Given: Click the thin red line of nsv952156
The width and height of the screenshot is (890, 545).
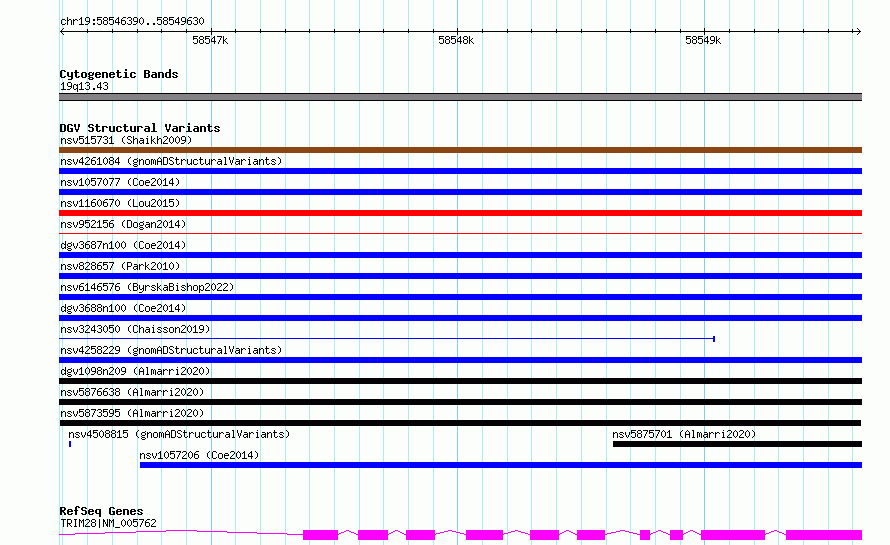Looking at the screenshot, I should tap(460, 233).
